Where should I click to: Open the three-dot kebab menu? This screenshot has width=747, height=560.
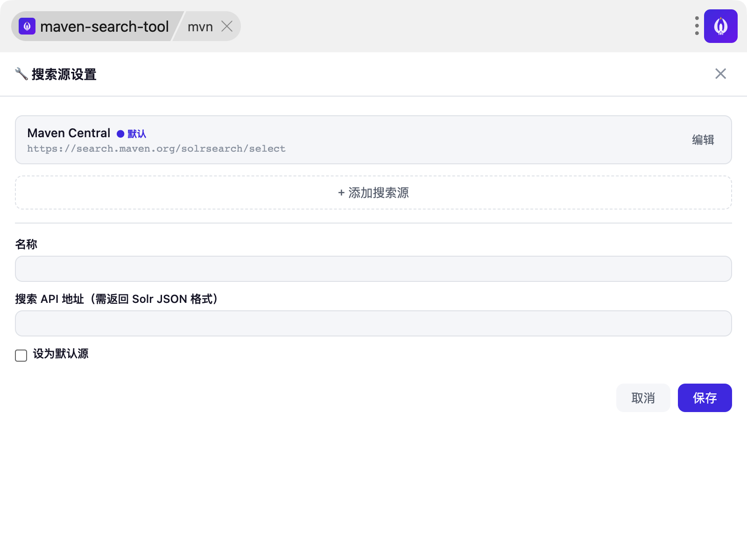click(x=697, y=26)
